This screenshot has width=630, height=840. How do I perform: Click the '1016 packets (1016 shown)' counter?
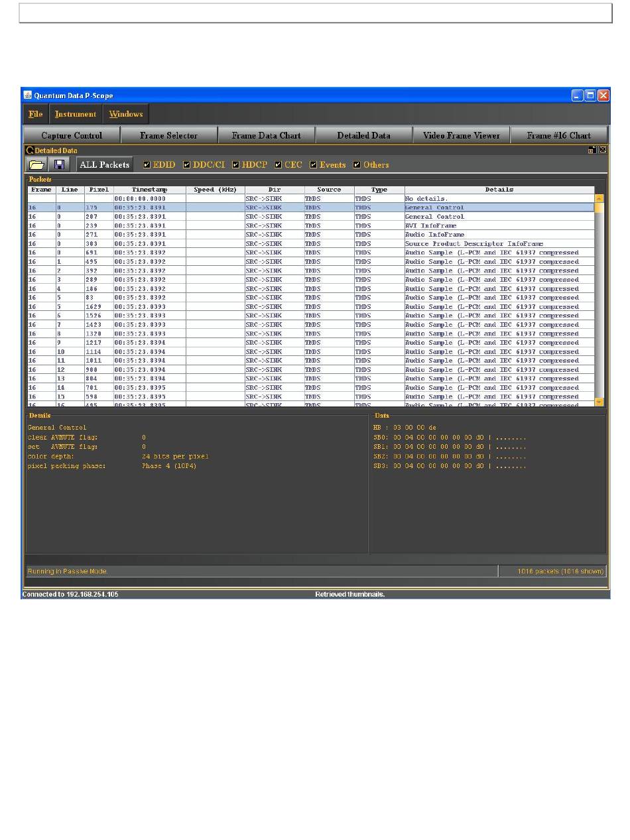[561, 571]
